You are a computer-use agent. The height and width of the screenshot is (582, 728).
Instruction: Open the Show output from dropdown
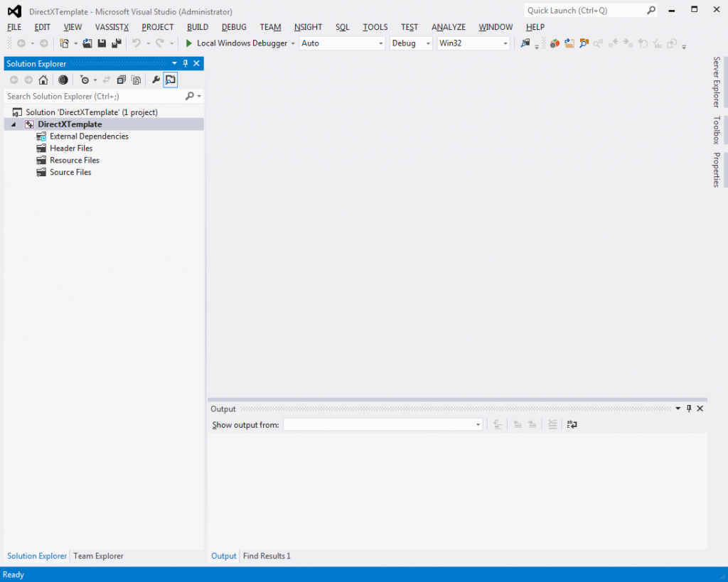pyautogui.click(x=478, y=425)
